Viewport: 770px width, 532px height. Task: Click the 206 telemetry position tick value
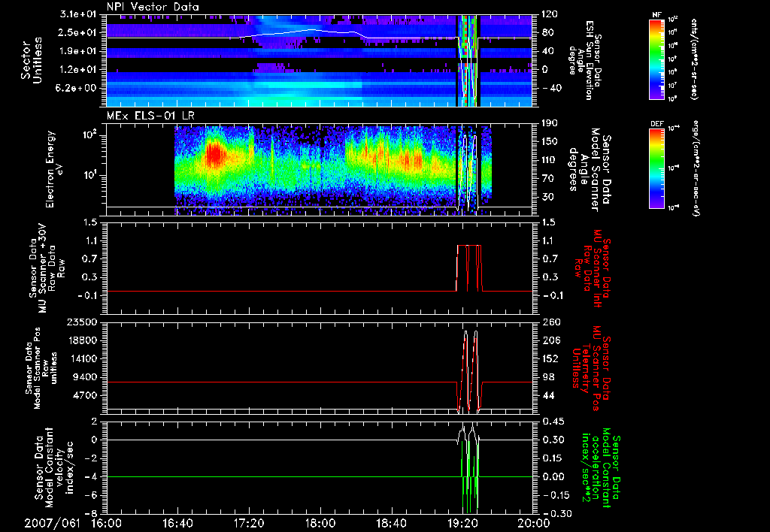click(550, 340)
